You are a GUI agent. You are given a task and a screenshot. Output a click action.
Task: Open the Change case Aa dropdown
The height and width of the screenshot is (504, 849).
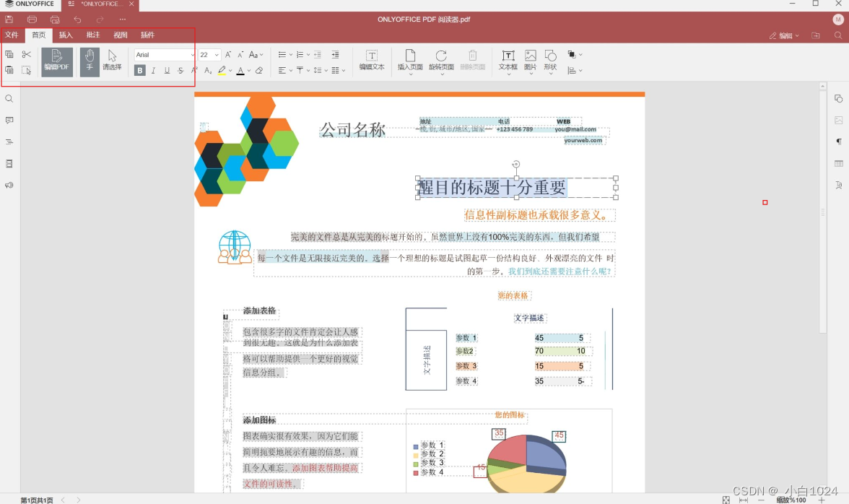(x=256, y=55)
